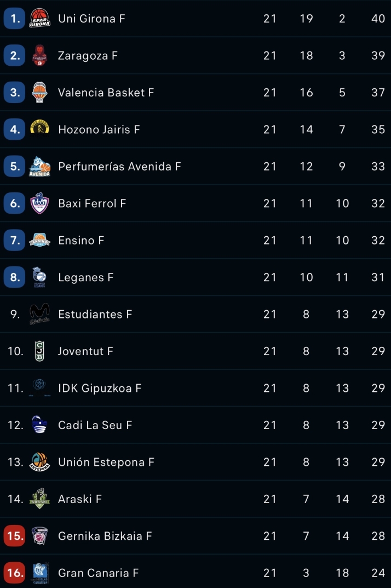The height and width of the screenshot is (588, 391).
Task: Tap the Gernika Bizkaia logo
Action: [39, 536]
